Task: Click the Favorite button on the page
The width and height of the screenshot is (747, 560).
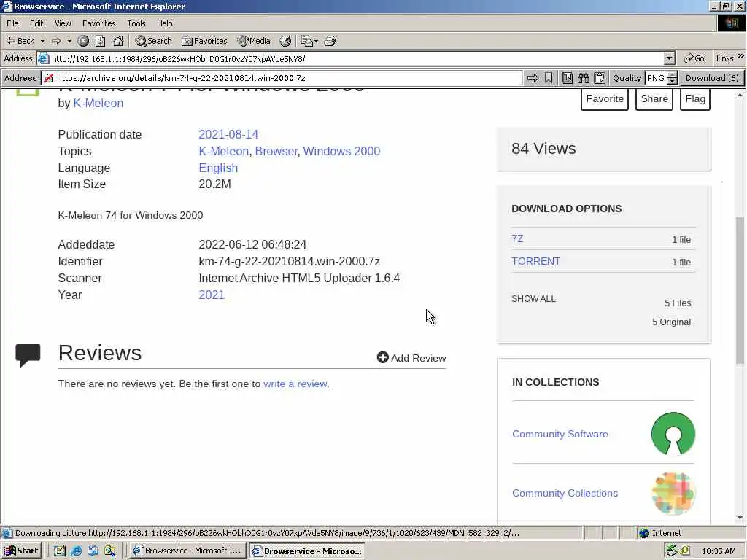Action: pos(605,99)
